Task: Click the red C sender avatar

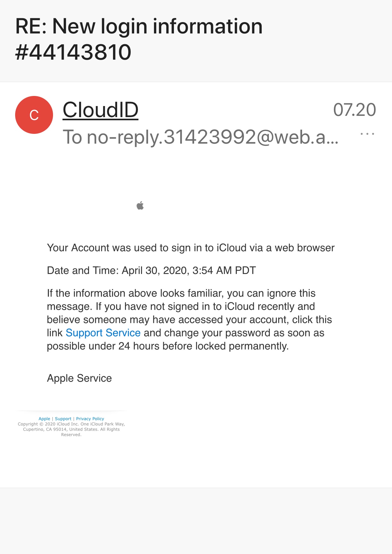Action: 34,115
